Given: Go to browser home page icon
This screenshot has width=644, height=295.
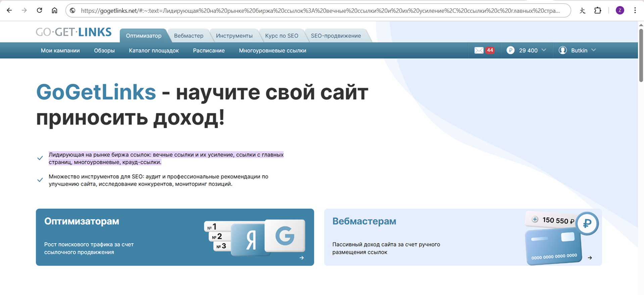Looking at the screenshot, I should (54, 10).
